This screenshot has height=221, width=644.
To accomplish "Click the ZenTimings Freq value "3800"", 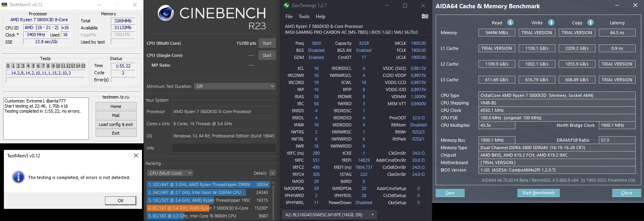I will tap(316, 43).
